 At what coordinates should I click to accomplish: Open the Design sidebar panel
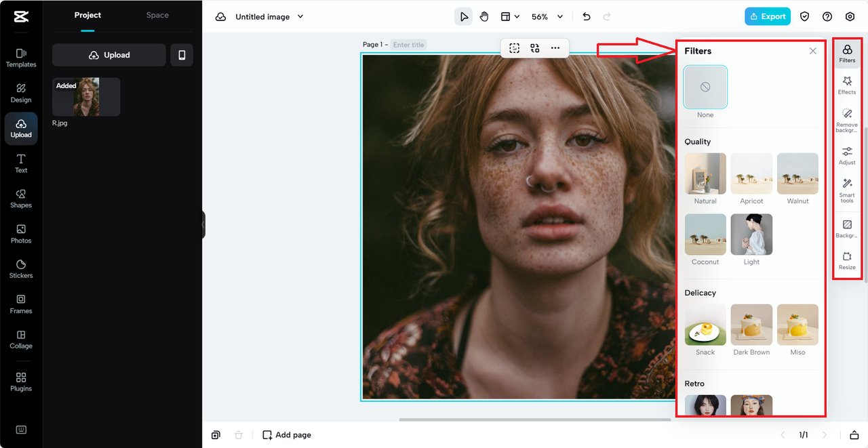[21, 93]
